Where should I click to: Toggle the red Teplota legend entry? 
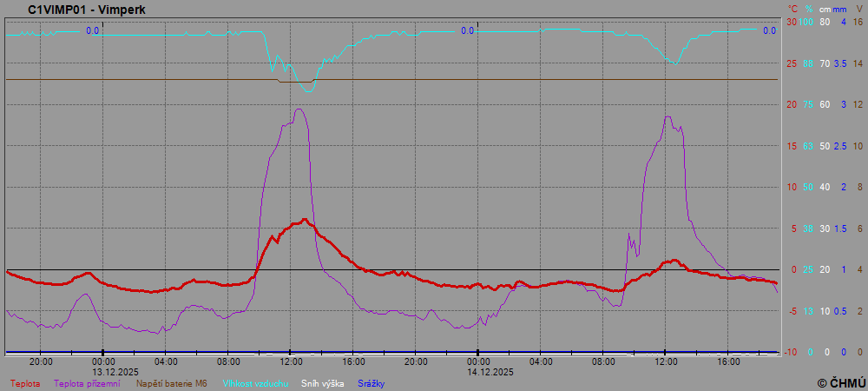point(24,383)
